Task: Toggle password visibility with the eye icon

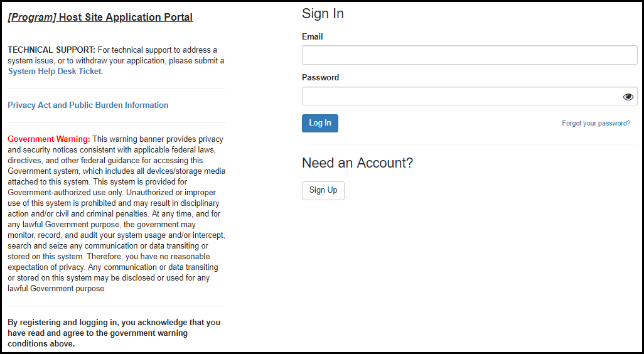Action: [628, 97]
